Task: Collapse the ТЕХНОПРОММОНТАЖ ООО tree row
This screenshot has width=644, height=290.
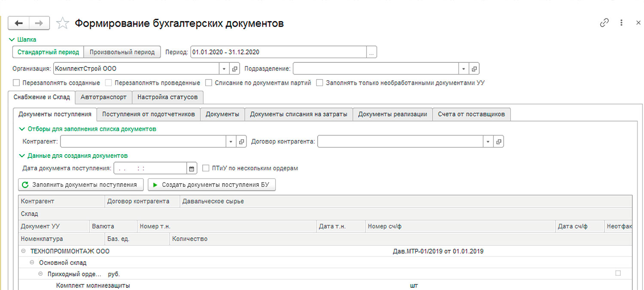Action: pyautogui.click(x=23, y=251)
